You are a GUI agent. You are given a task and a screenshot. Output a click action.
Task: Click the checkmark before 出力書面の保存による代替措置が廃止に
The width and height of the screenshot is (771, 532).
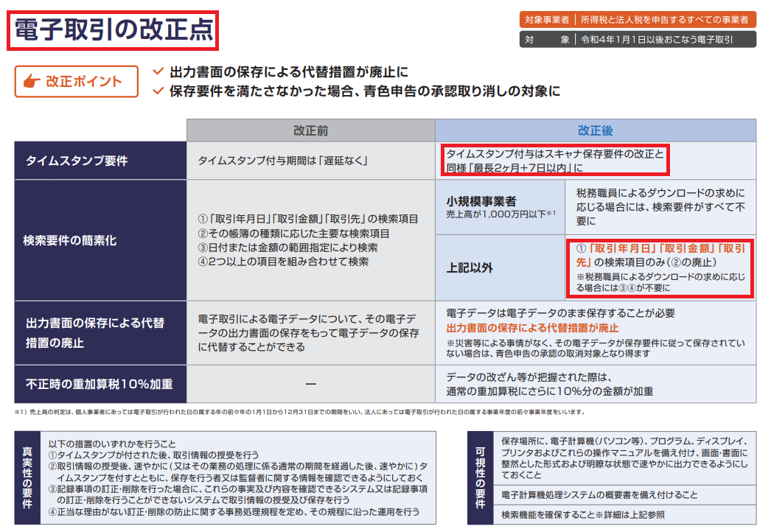click(x=157, y=71)
